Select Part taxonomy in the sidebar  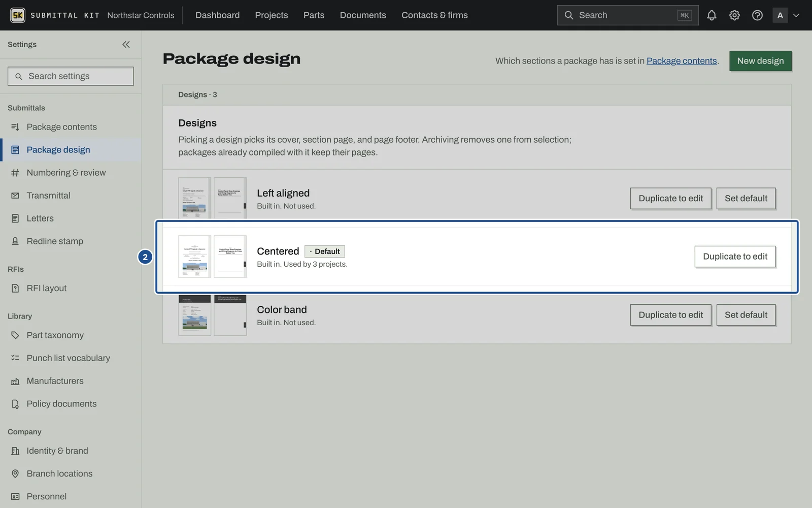tap(71, 335)
